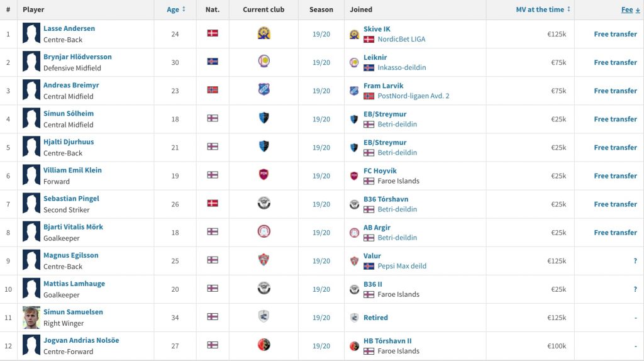This screenshot has width=644, height=361.
Task: Click FC Hoyvik current club crest
Action: (x=264, y=175)
